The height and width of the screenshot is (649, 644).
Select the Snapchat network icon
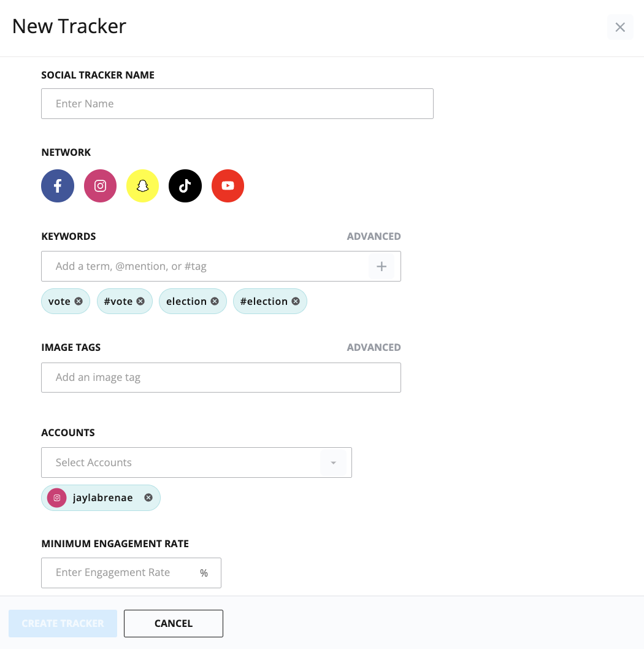143,186
